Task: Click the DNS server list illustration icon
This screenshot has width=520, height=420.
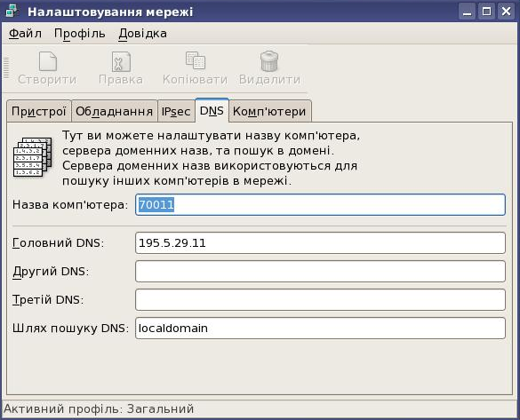Action: pyautogui.click(x=33, y=157)
